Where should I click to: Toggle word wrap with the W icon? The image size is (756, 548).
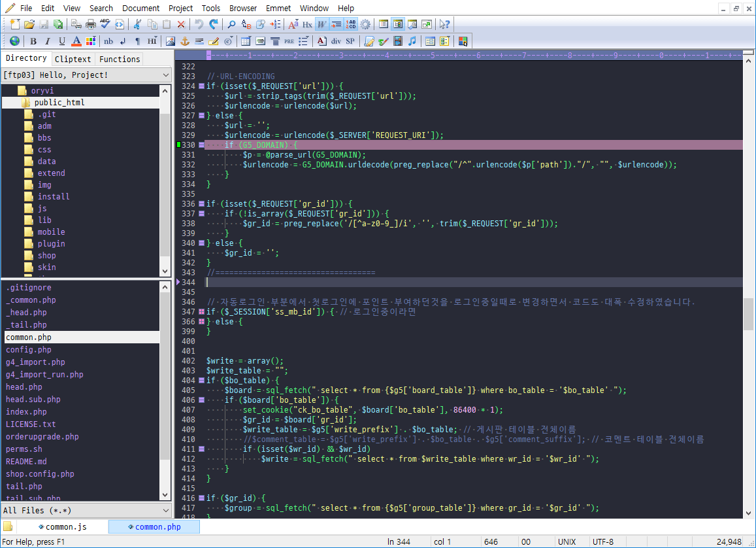(321, 24)
